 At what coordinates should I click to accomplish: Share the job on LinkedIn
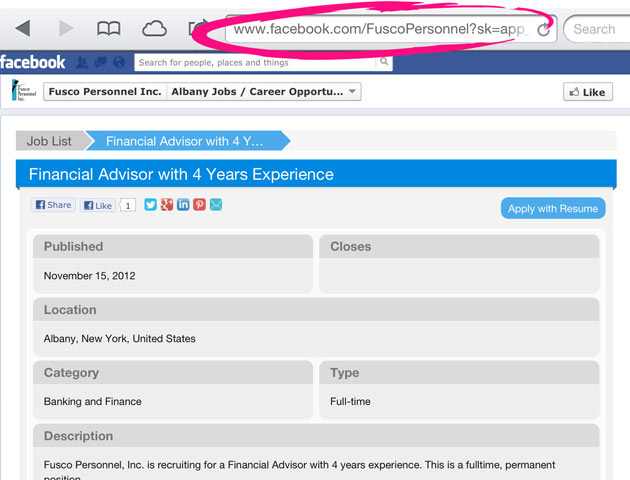tap(183, 204)
